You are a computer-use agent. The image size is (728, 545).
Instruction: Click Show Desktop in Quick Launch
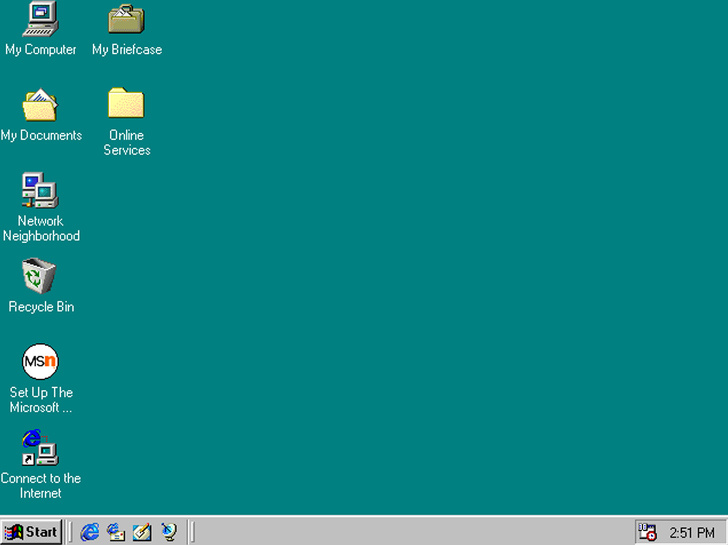(142, 532)
